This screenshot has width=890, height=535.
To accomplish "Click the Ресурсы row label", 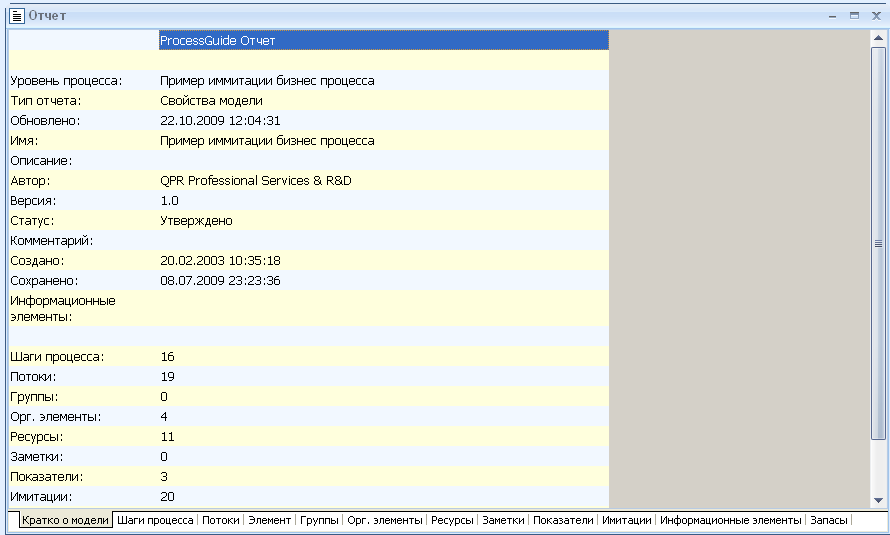I will (37, 437).
